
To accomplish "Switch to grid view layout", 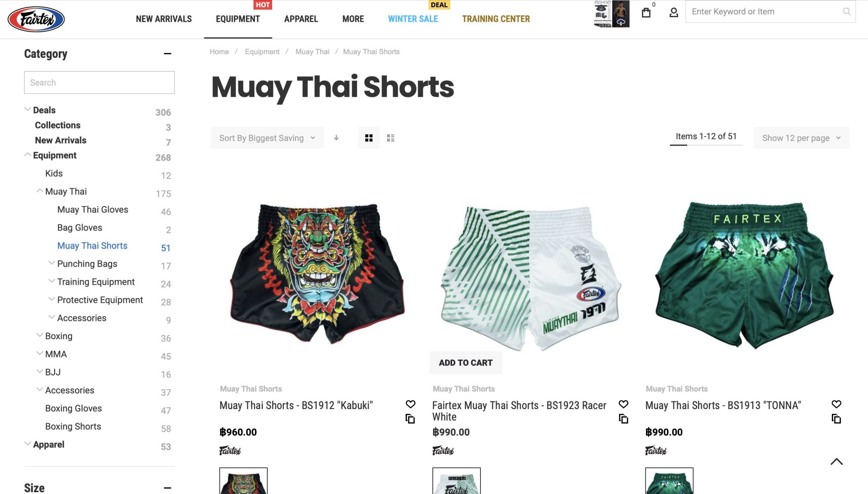I will tap(369, 138).
